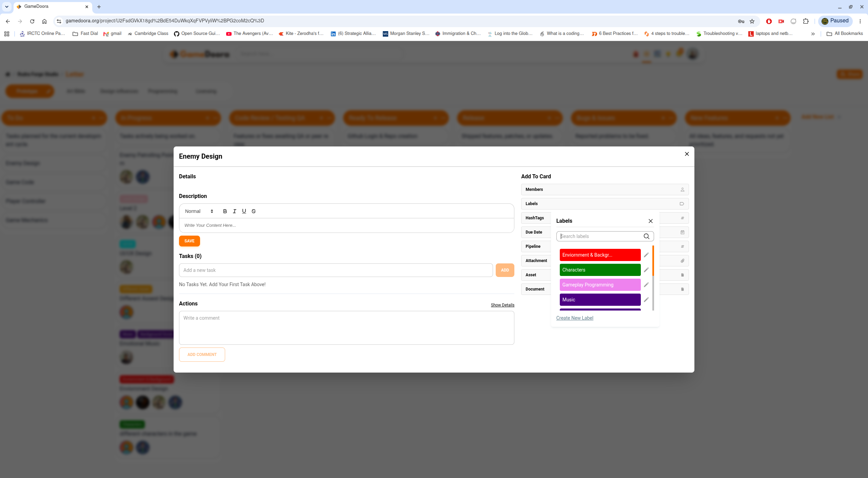Open the HashTags option
Screen dimensions: 868x478
pos(535,218)
